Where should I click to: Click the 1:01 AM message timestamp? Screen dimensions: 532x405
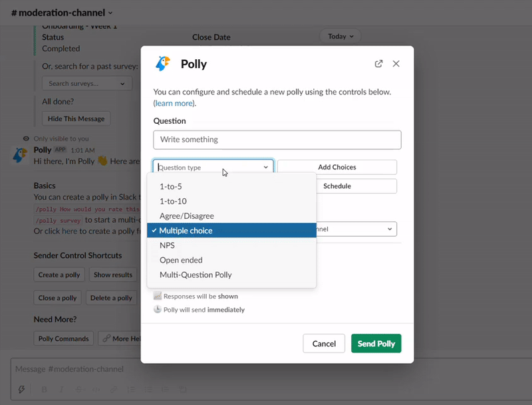[82, 150]
